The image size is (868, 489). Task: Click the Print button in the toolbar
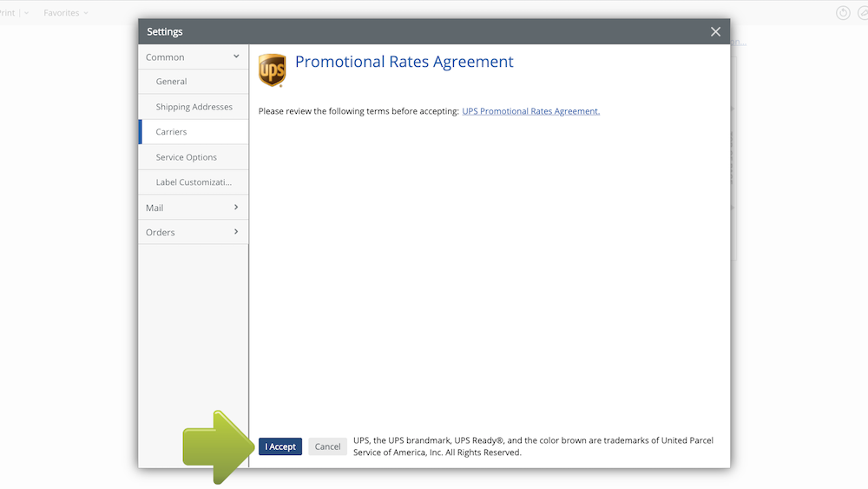tap(7, 13)
